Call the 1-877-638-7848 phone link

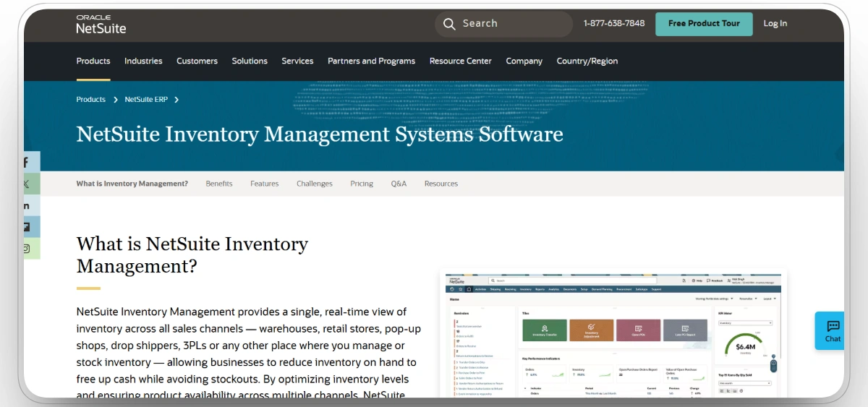click(614, 23)
